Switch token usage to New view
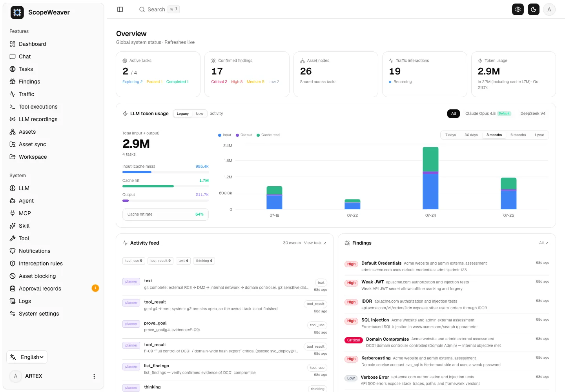The width and height of the screenshot is (565, 392). point(199,114)
